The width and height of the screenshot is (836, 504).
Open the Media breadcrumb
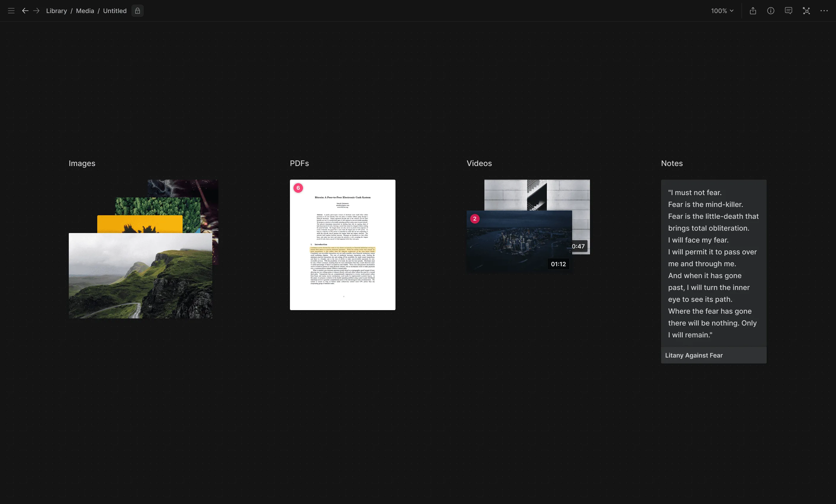point(85,11)
